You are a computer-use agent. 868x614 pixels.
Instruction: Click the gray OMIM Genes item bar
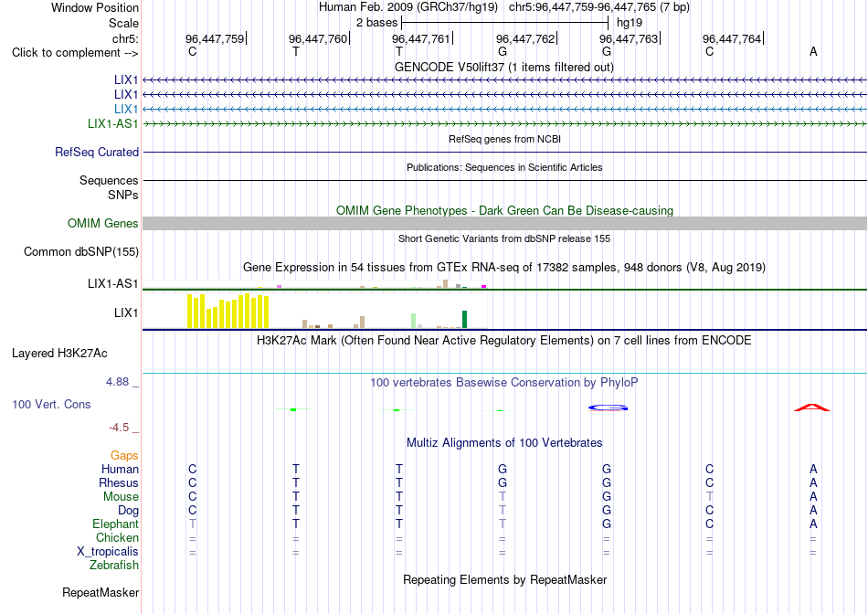click(x=504, y=223)
